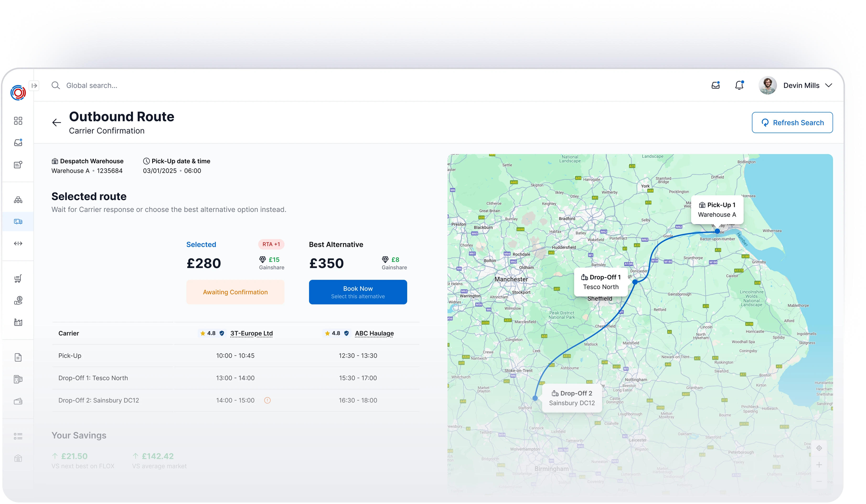Image resolution: width=866 pixels, height=504 pixels.
Task: Open the document page icon in sidebar
Action: coord(18,358)
